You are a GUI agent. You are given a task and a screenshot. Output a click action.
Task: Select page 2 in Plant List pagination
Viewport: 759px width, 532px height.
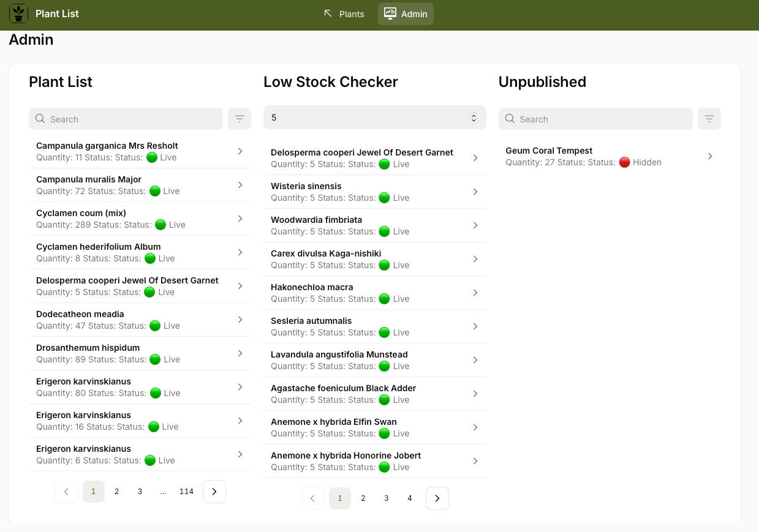(116, 492)
